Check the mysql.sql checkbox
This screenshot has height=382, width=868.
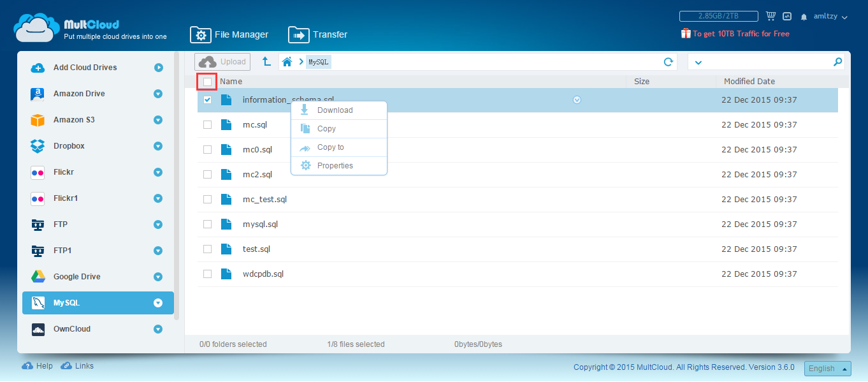pyautogui.click(x=207, y=224)
